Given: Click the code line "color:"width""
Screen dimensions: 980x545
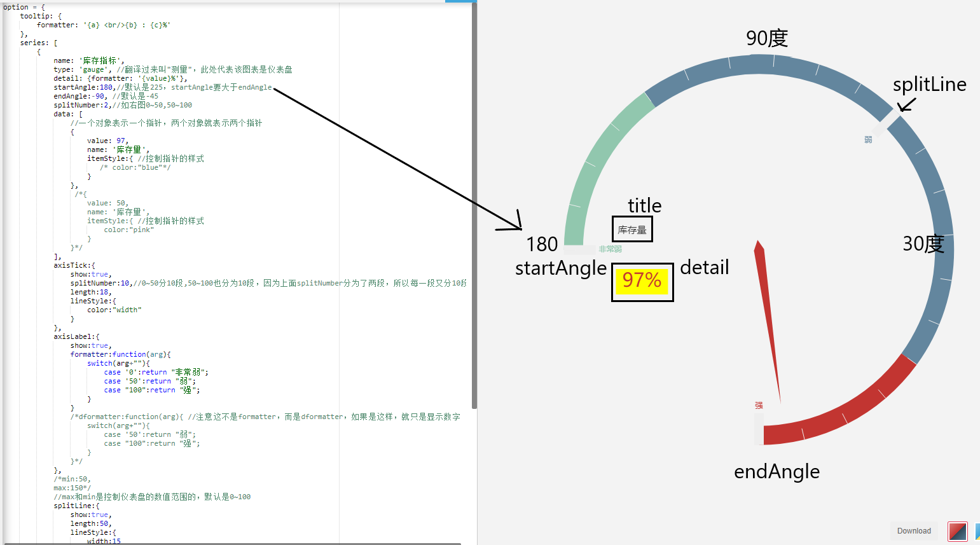Looking at the screenshot, I should (114, 310).
